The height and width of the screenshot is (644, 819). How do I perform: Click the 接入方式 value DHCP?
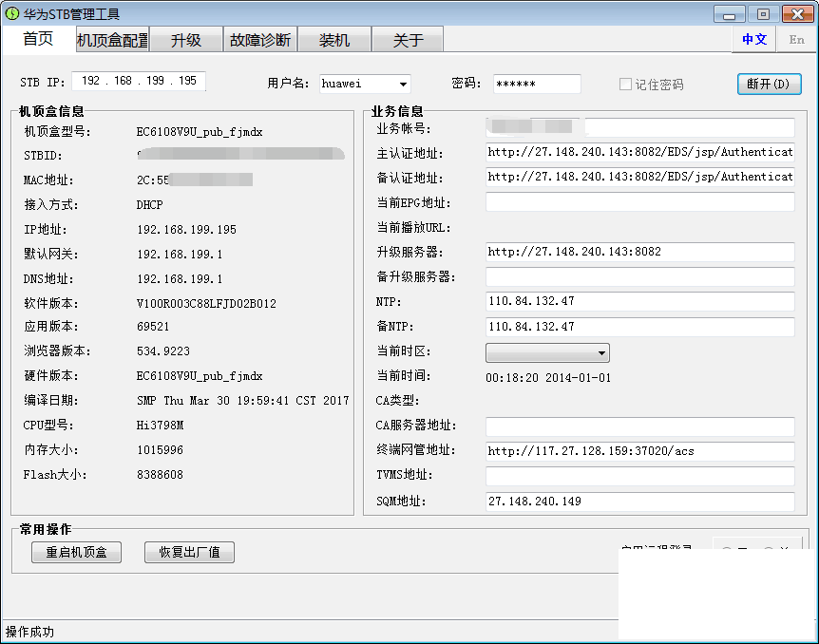click(150, 205)
